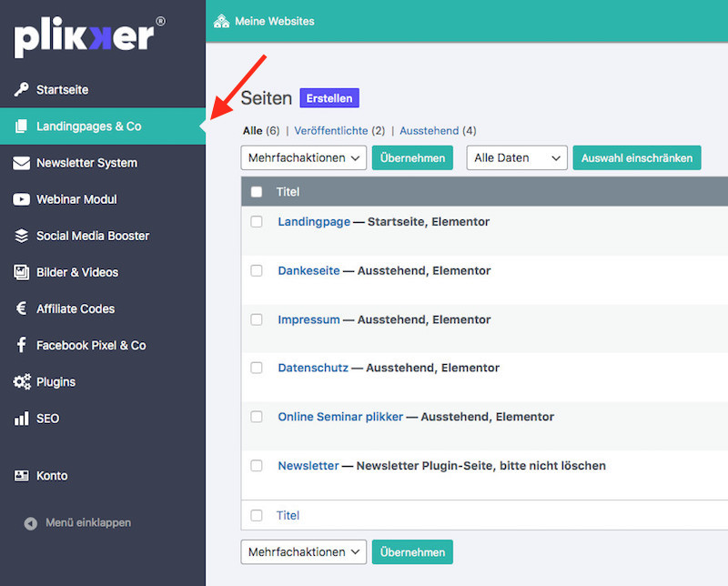This screenshot has height=586, width=728.
Task: Select the Impressum page checkbox
Action: [257, 319]
